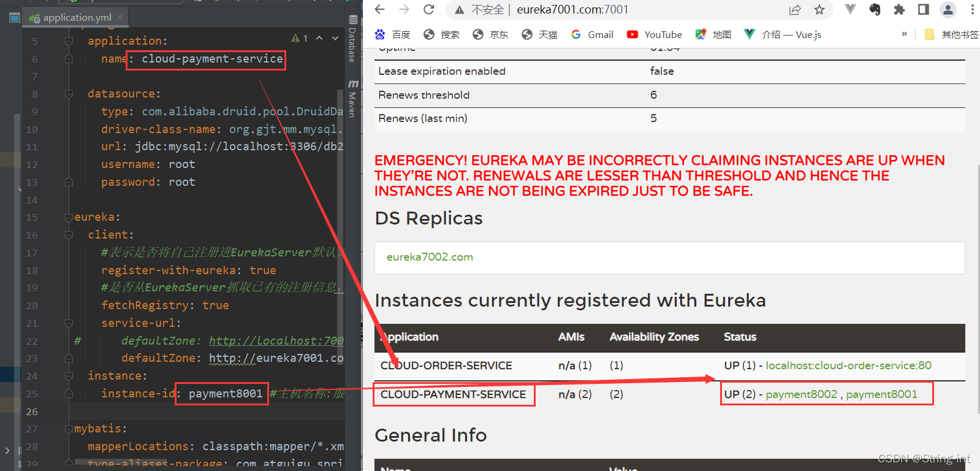Click the IDE panel icon left of application.yml

click(15, 17)
